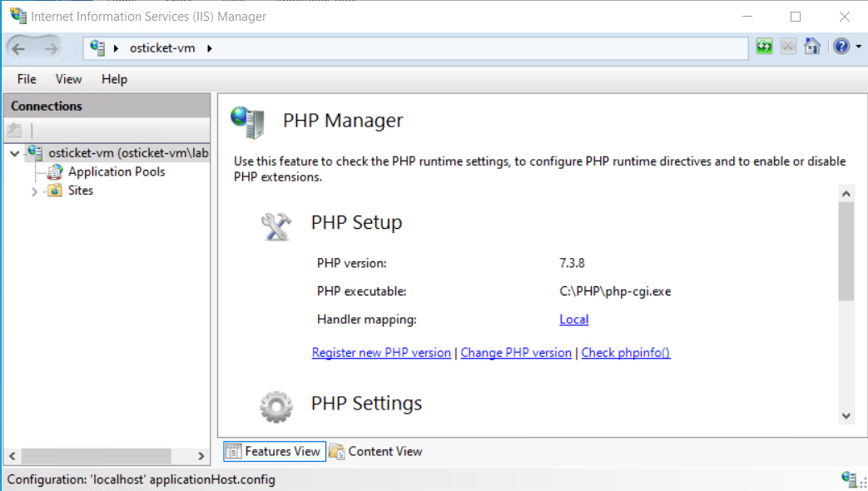Click the scroll up arrow in PHP Manager
The height and width of the screenshot is (491, 868).
pyautogui.click(x=846, y=193)
